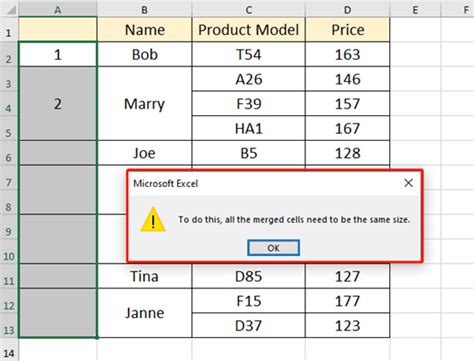
Task: Select product model B5
Action: pos(248,153)
